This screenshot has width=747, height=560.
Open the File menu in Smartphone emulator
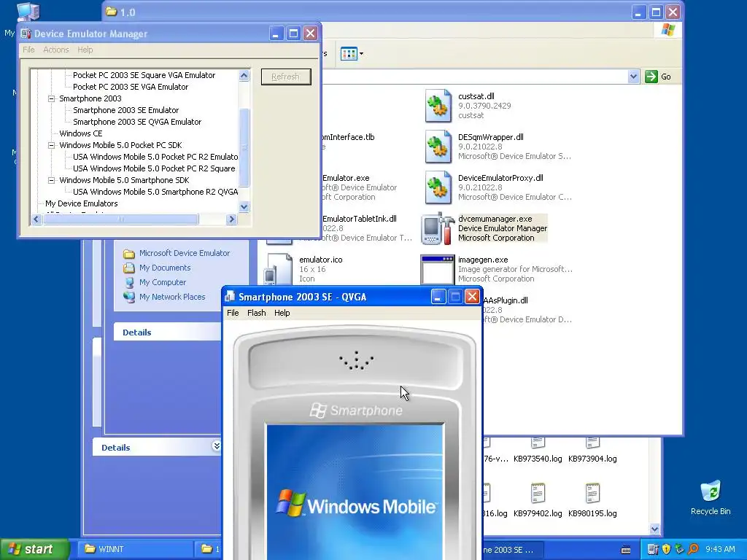click(233, 313)
